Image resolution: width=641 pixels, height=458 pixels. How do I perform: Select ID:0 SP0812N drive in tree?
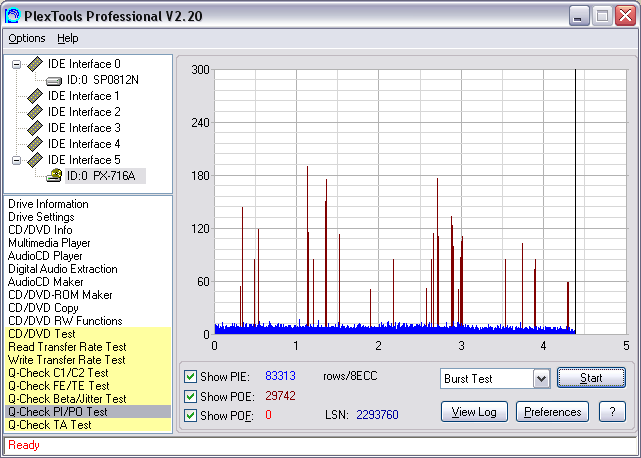pyautogui.click(x=103, y=80)
